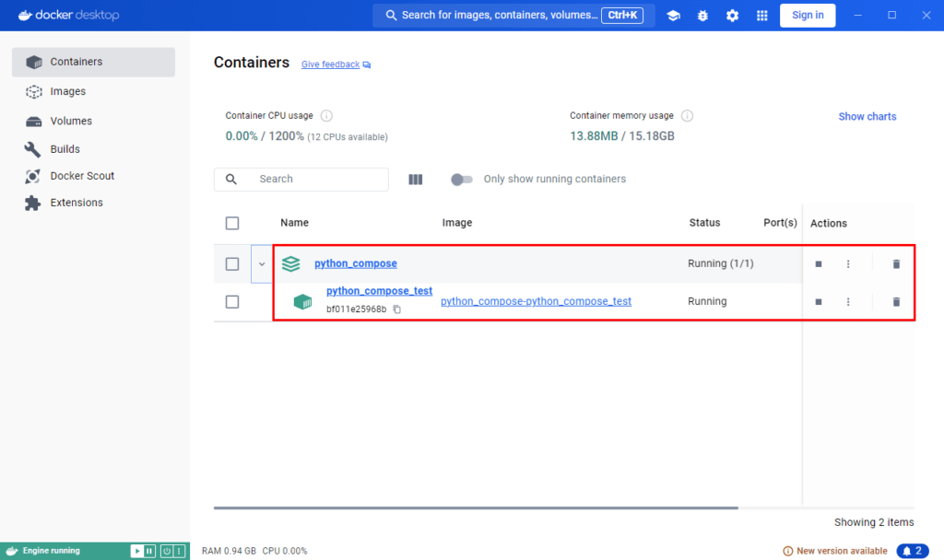This screenshot has width=944, height=560.
Task: Open more actions menu for python_compose_test
Action: tap(848, 301)
